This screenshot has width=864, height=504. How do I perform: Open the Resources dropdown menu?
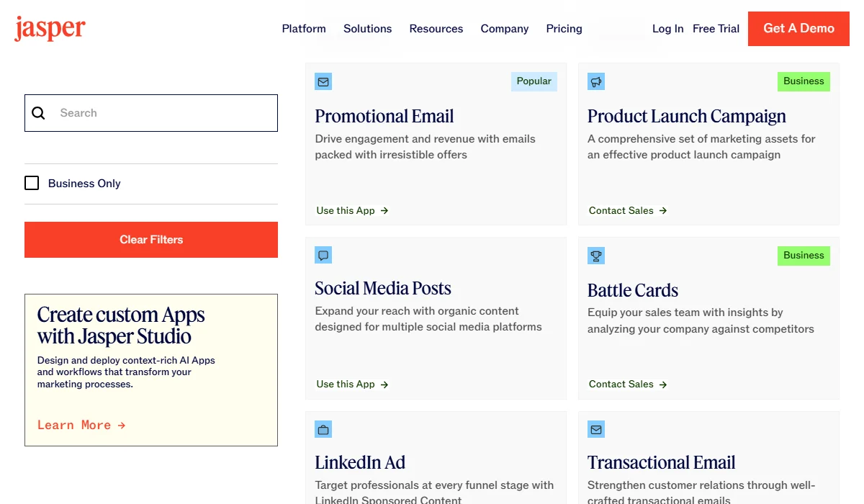pos(436,29)
